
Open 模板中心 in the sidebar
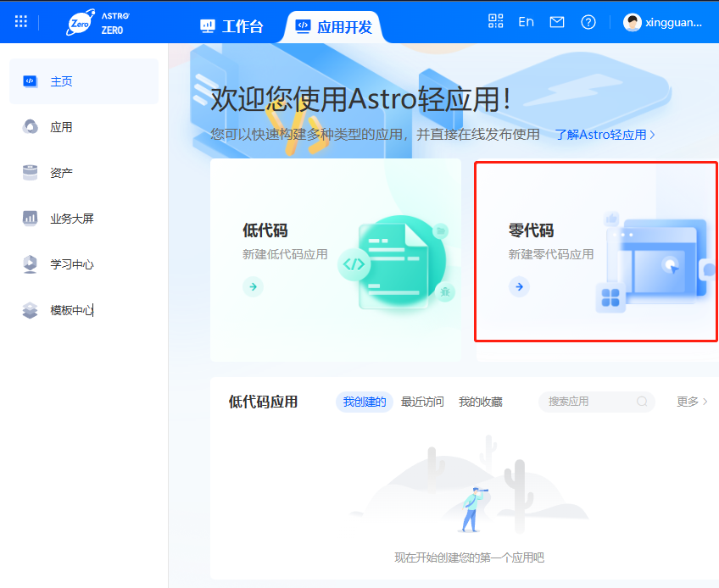pos(84,310)
